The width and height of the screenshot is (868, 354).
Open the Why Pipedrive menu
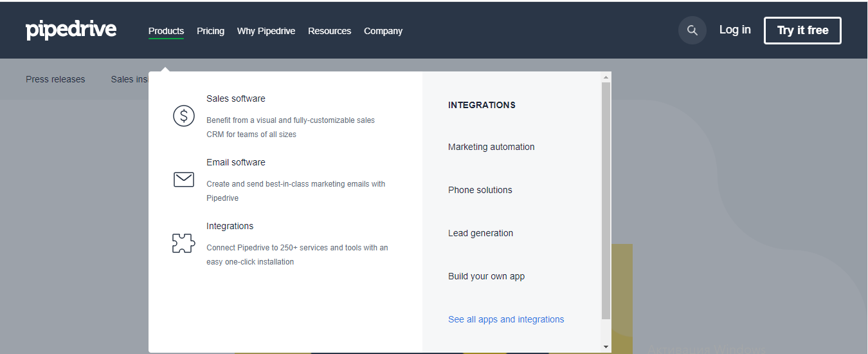coord(266,31)
